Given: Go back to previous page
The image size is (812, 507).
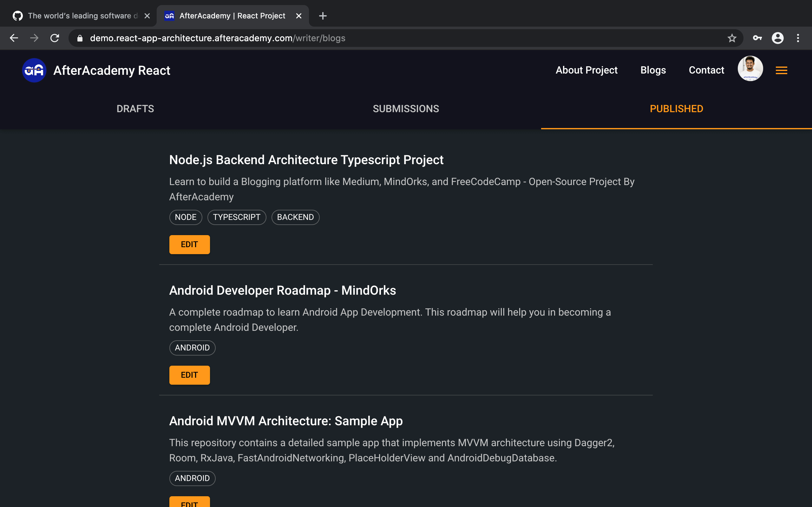Looking at the screenshot, I should pyautogui.click(x=14, y=38).
